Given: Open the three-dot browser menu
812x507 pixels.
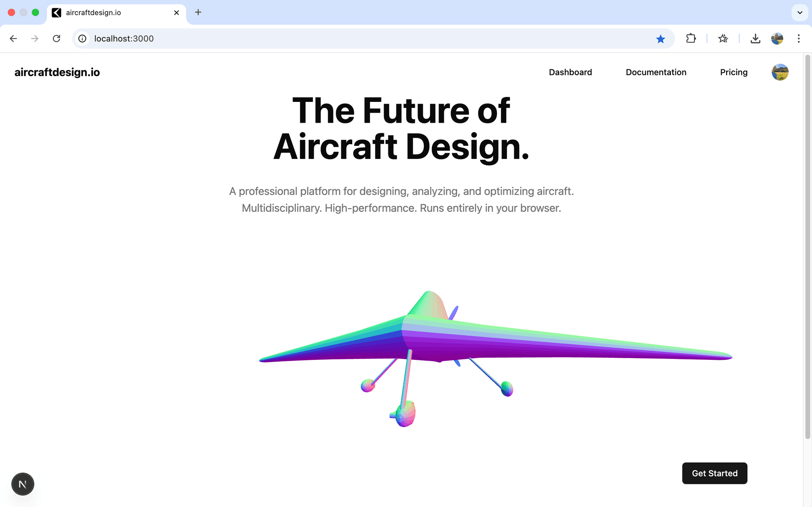Looking at the screenshot, I should pyautogui.click(x=798, y=38).
